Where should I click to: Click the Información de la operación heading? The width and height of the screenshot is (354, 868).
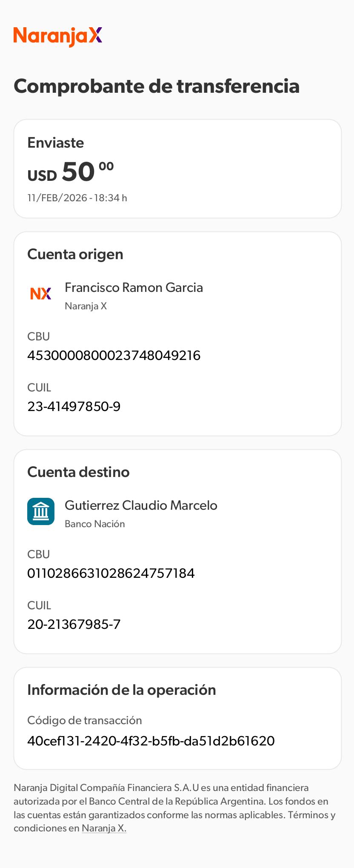click(122, 690)
